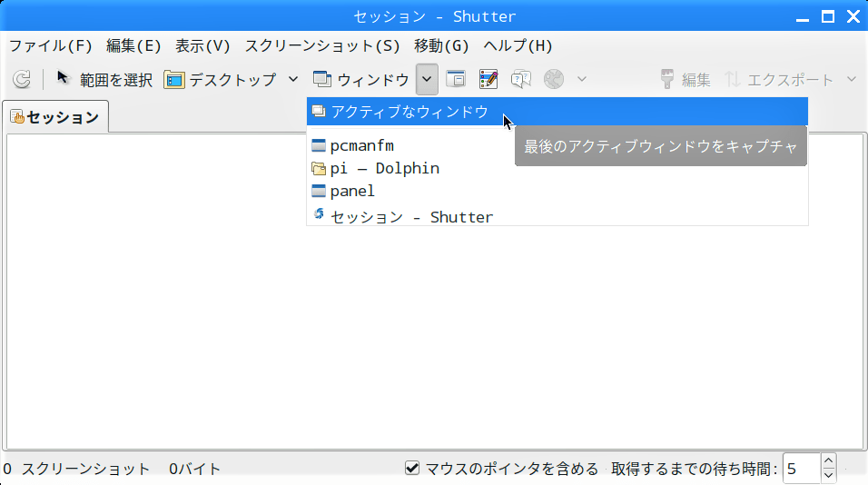Click the capture website globe icon
Viewport: 868px width, 485px height.
554,79
